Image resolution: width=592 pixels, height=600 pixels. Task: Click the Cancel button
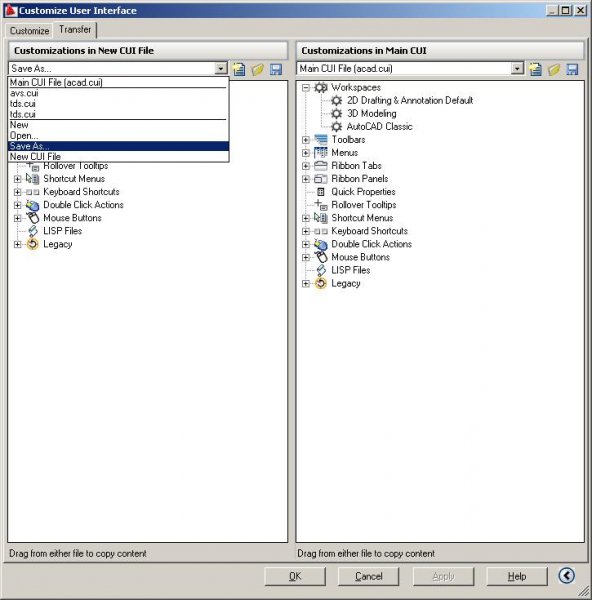pos(369,576)
